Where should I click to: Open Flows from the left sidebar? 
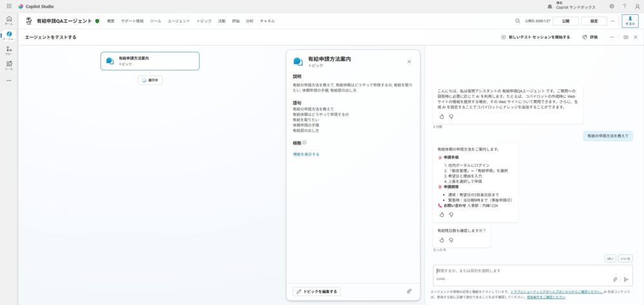coord(9,51)
